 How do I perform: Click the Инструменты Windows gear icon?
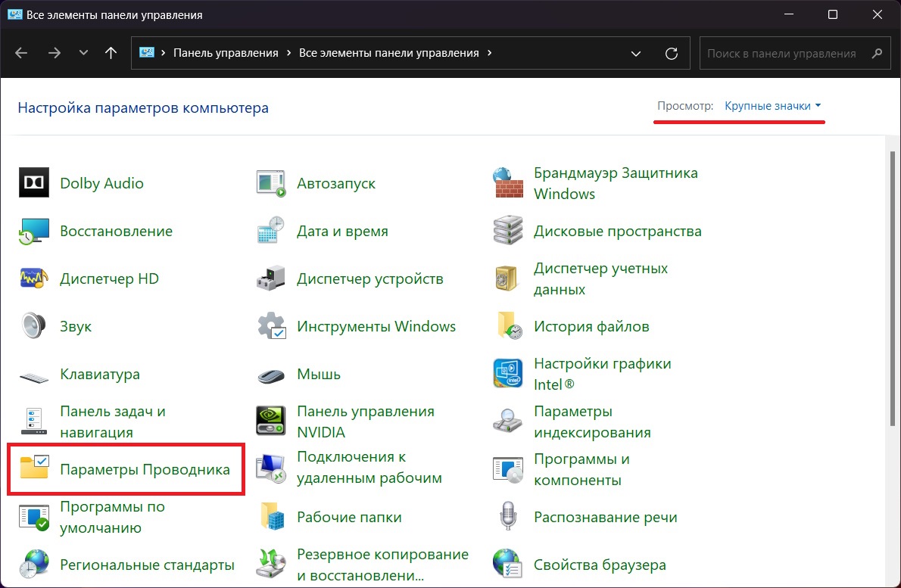pos(271,325)
